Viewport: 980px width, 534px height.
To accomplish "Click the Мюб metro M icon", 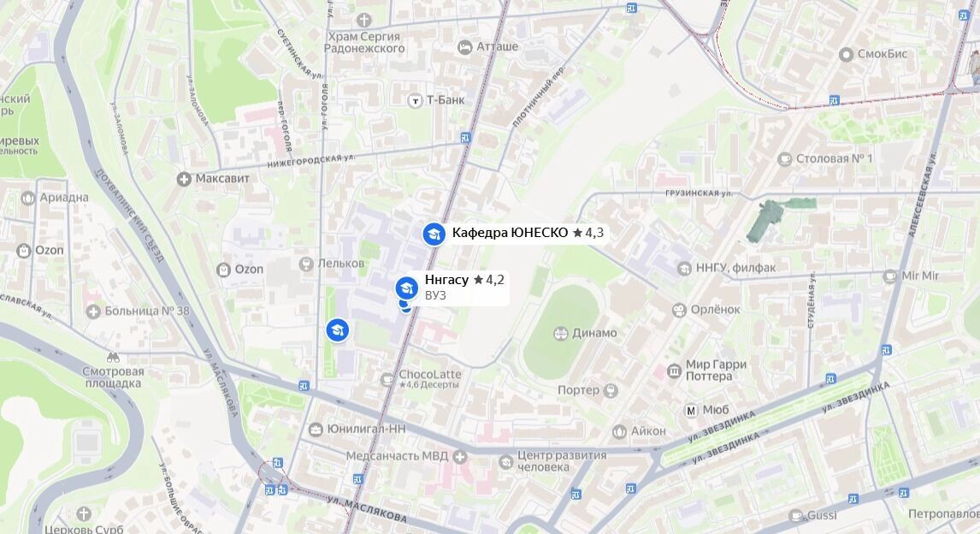I will click(x=691, y=411).
